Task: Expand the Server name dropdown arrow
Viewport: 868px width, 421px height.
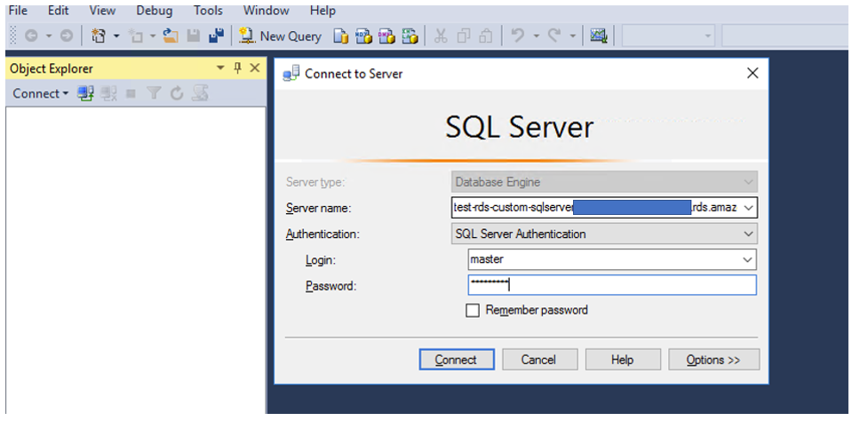Action: 748,208
